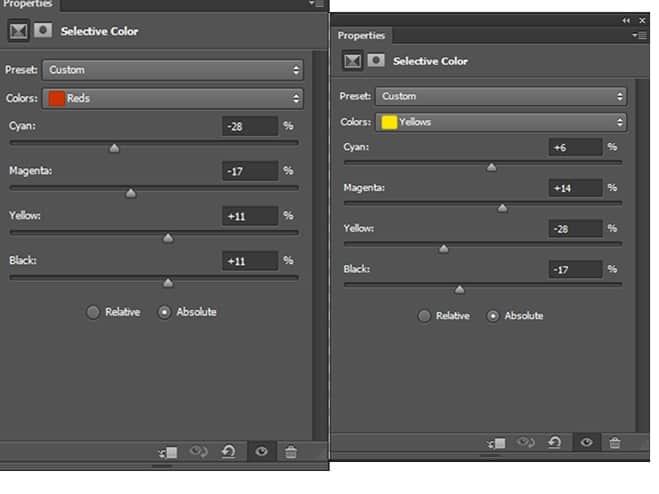Image resolution: width=659 pixels, height=494 pixels.
Task: Click the clip-to-layer icon in the Reds panel
Action: pos(168,452)
